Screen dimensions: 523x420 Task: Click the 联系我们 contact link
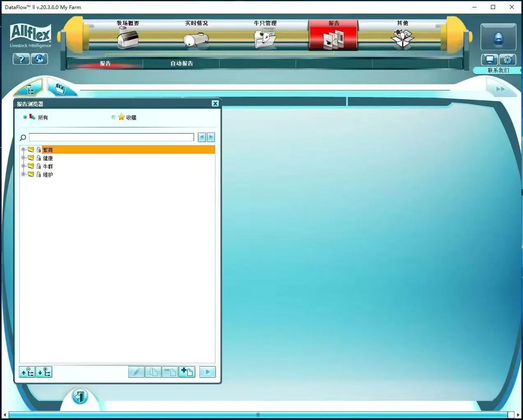pos(498,70)
